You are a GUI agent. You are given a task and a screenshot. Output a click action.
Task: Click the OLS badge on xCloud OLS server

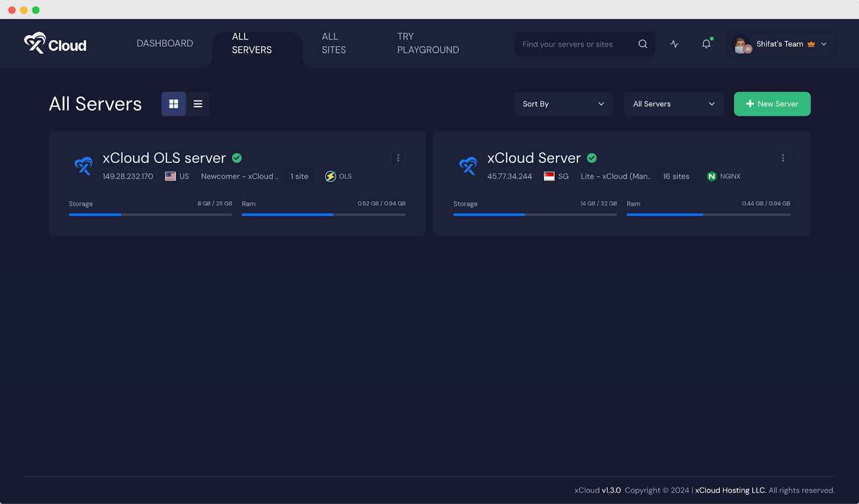coord(338,176)
